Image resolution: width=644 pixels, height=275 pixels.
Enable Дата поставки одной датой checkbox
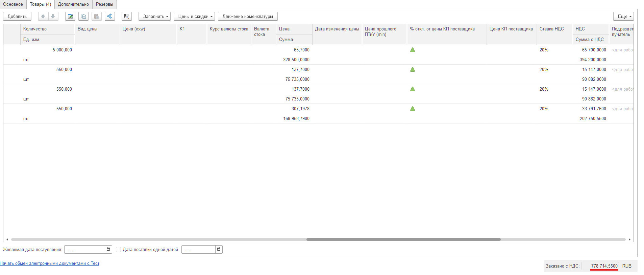click(118, 249)
